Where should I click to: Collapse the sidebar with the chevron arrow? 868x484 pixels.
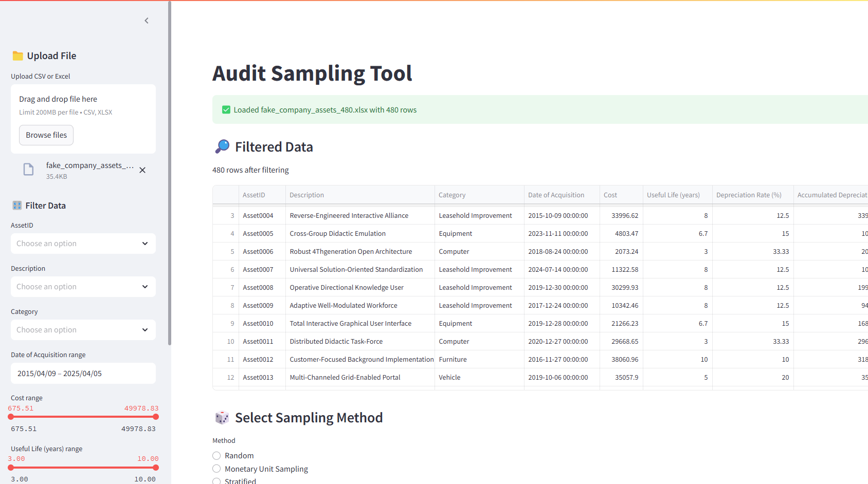pos(147,21)
